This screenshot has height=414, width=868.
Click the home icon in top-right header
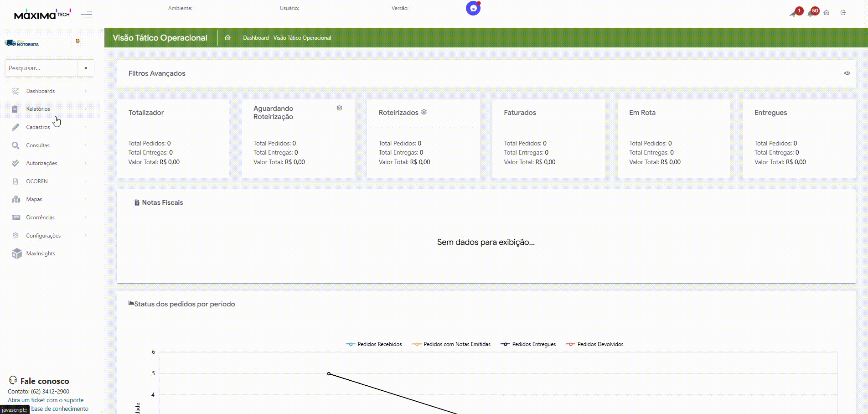(x=827, y=13)
